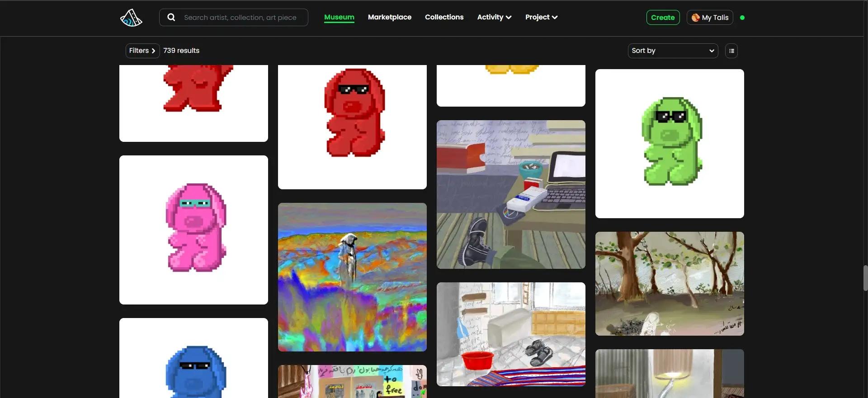Click the green online status dot
This screenshot has width=868, height=398.
point(742,18)
